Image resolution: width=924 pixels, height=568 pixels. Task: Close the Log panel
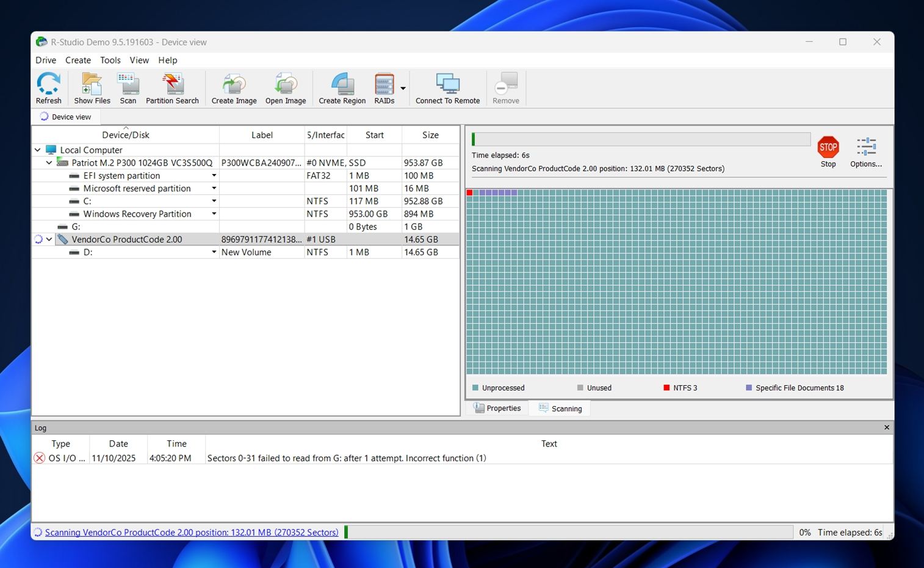(887, 428)
